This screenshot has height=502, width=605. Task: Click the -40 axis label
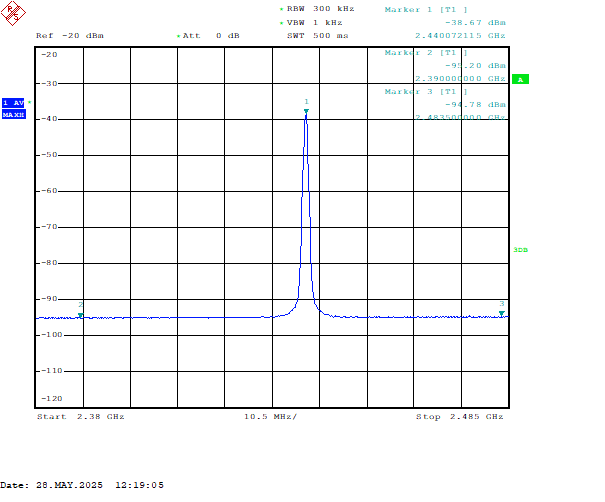tap(49, 119)
